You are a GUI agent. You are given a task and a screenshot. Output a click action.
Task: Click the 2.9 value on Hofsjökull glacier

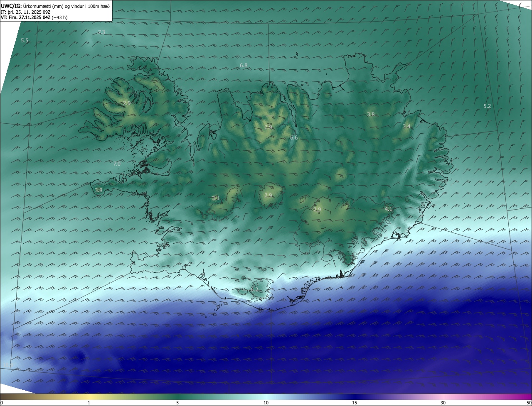click(x=268, y=196)
